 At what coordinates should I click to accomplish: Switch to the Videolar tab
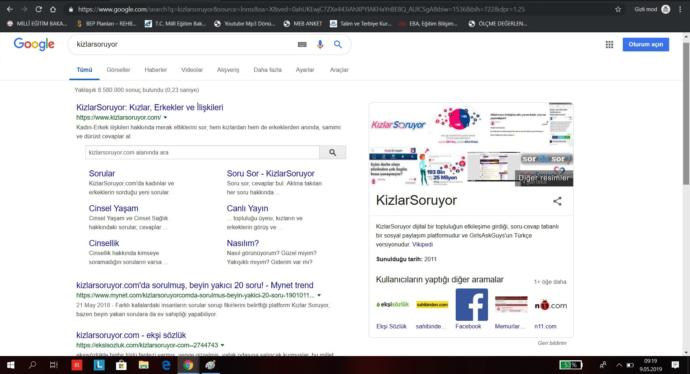coord(192,70)
